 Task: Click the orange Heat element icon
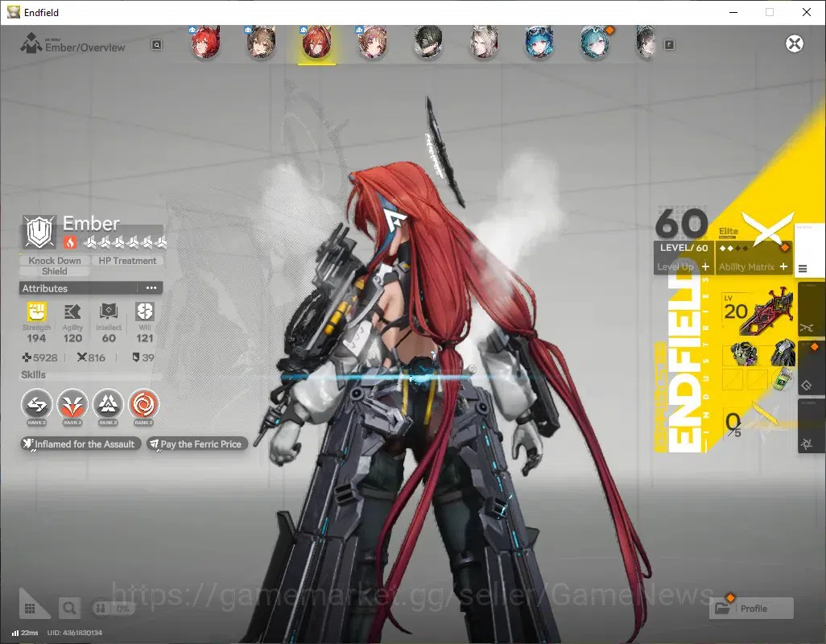70,242
